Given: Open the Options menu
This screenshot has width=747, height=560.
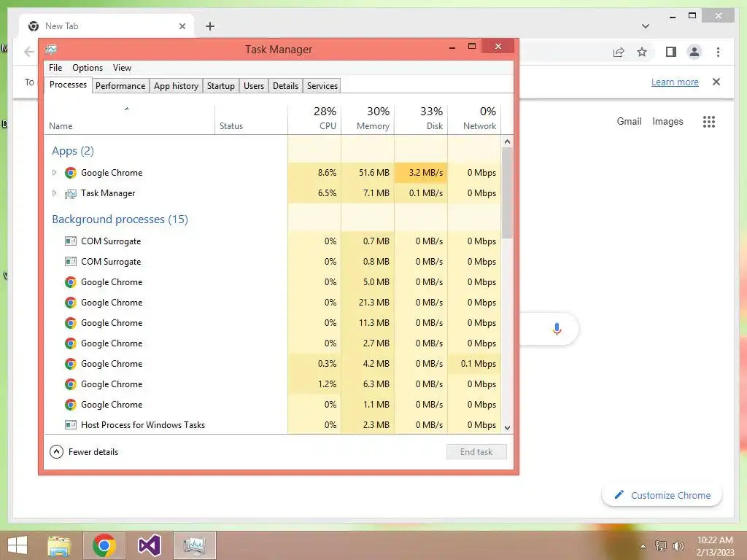Looking at the screenshot, I should pyautogui.click(x=88, y=68).
